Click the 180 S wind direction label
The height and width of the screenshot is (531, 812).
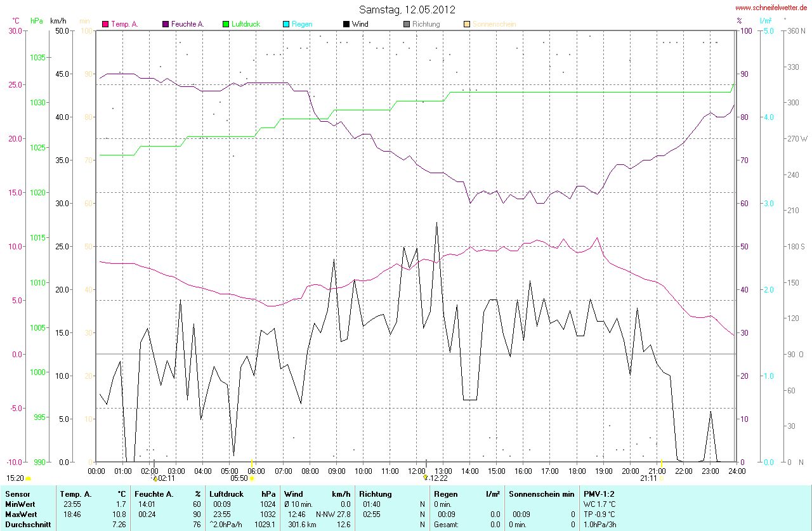[797, 246]
